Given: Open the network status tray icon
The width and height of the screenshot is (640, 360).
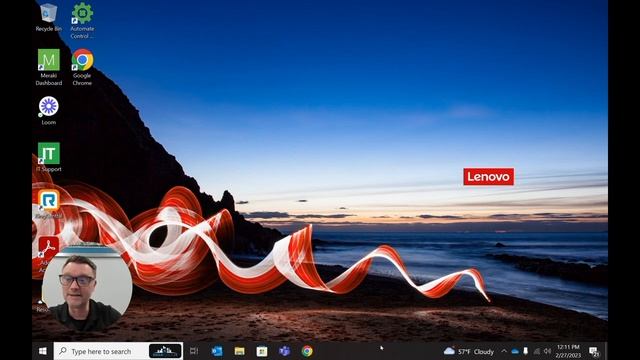Looking at the screenshot, I should point(537,351).
